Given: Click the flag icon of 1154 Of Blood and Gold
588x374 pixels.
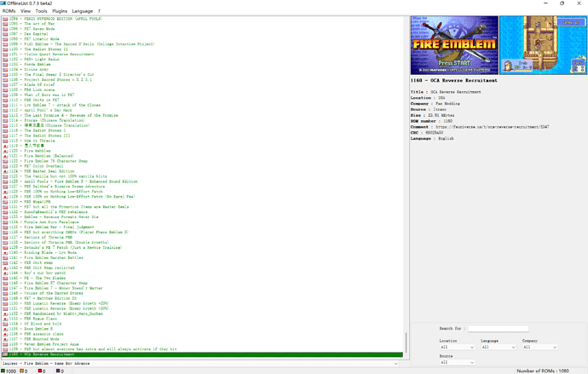Looking at the screenshot, I should tap(5, 324).
